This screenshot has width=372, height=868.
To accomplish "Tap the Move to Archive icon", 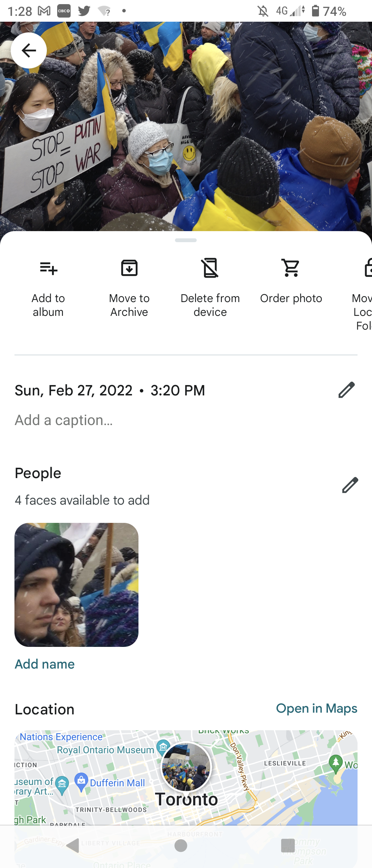I will tap(129, 268).
